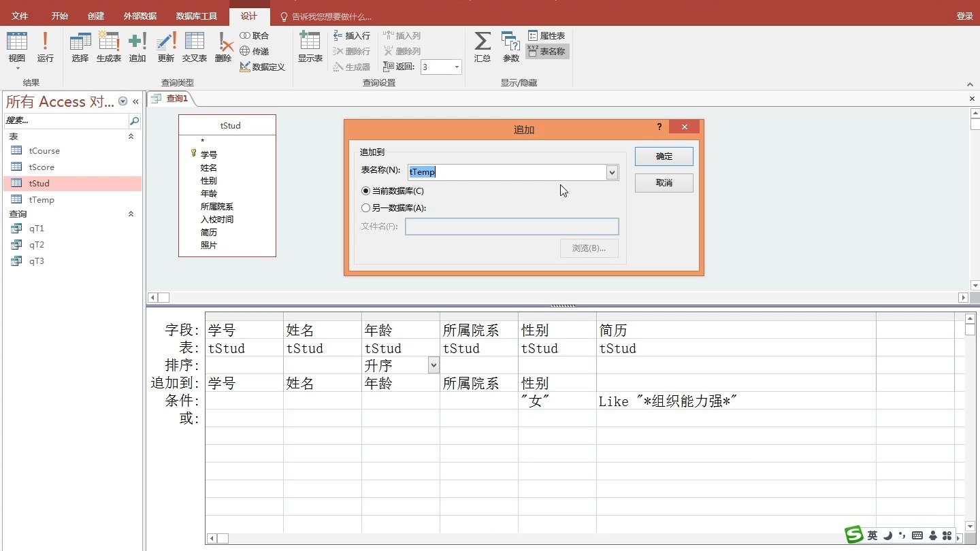This screenshot has height=551, width=980.
Task: Select the 交叉表 crosstab query
Action: (x=194, y=48)
